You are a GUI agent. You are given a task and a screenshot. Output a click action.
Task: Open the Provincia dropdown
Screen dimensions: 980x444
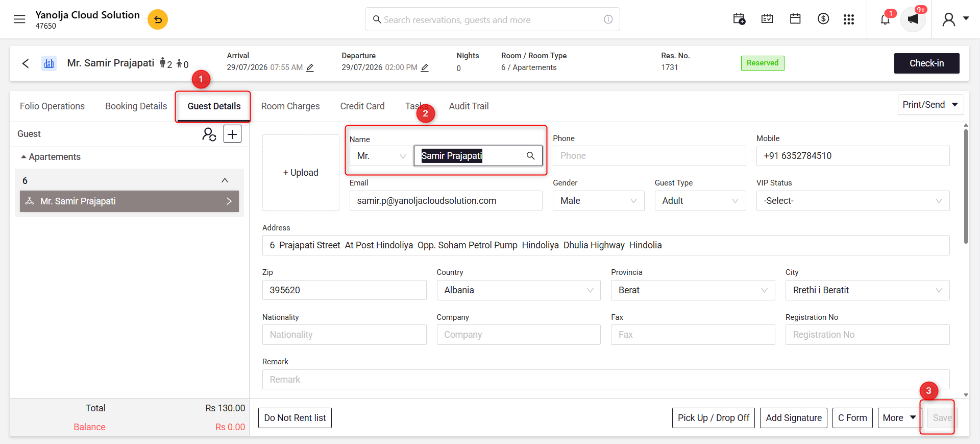click(693, 290)
